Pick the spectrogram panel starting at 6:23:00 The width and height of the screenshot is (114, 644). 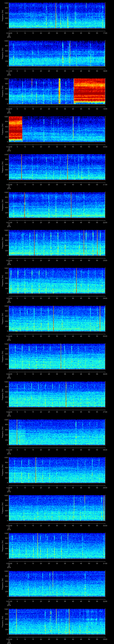click(57, 280)
